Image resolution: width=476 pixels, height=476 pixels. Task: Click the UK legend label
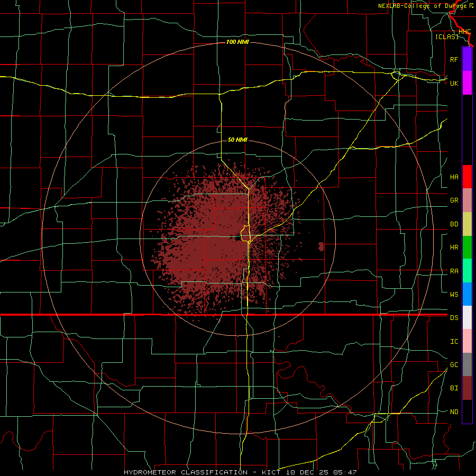click(454, 83)
